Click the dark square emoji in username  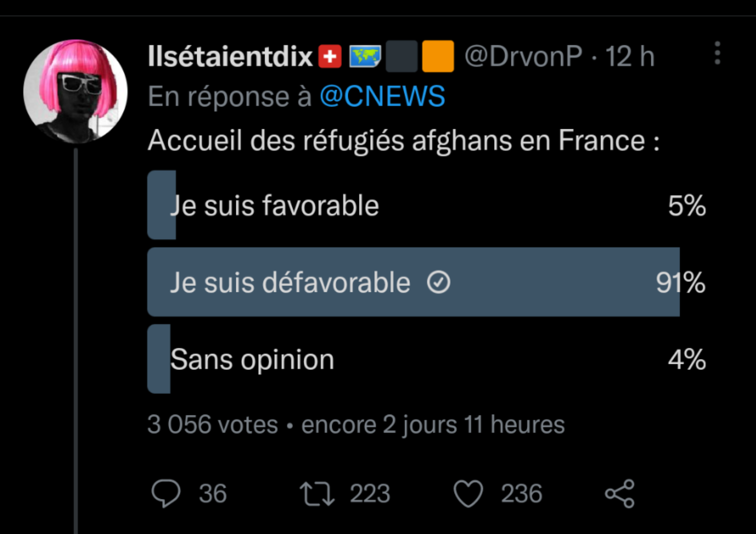coord(402,56)
